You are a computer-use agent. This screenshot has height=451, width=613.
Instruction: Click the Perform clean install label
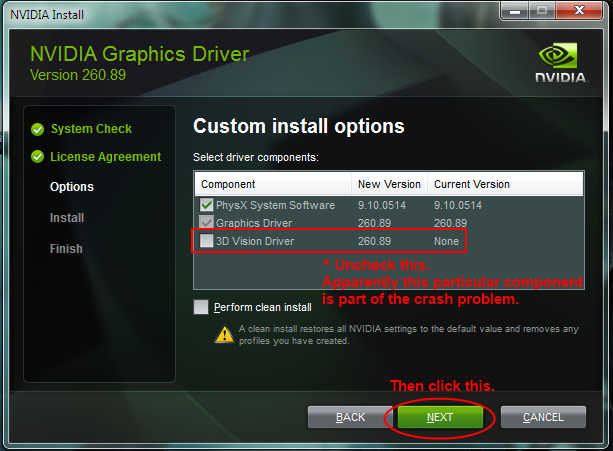[x=263, y=308]
